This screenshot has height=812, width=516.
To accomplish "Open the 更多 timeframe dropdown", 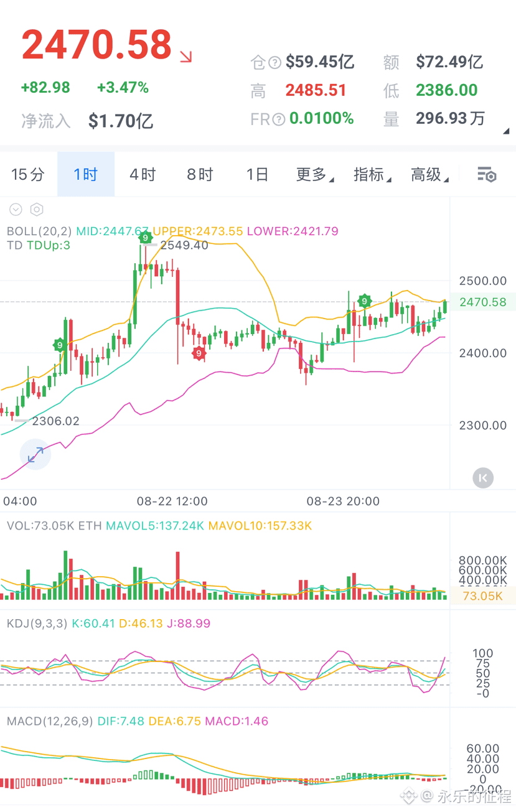I will [x=315, y=175].
